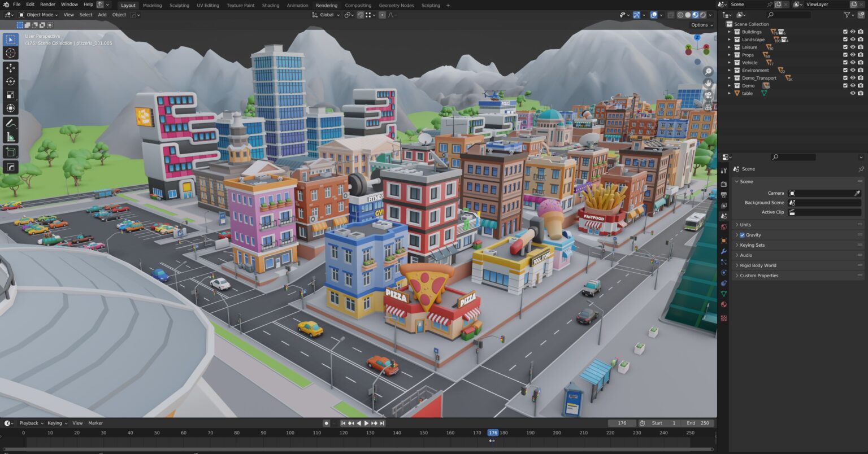Open the Render Properties tab
Screen dimensions: 868x454
(724, 184)
